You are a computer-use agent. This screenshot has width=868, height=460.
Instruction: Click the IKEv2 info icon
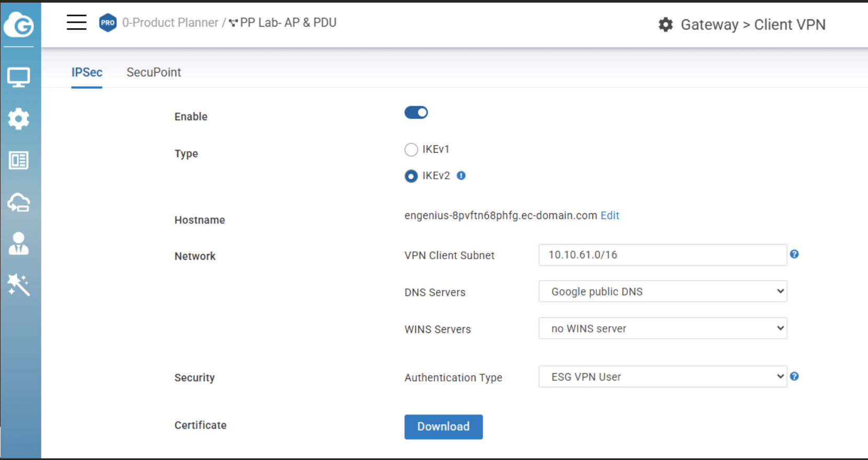[x=461, y=176]
